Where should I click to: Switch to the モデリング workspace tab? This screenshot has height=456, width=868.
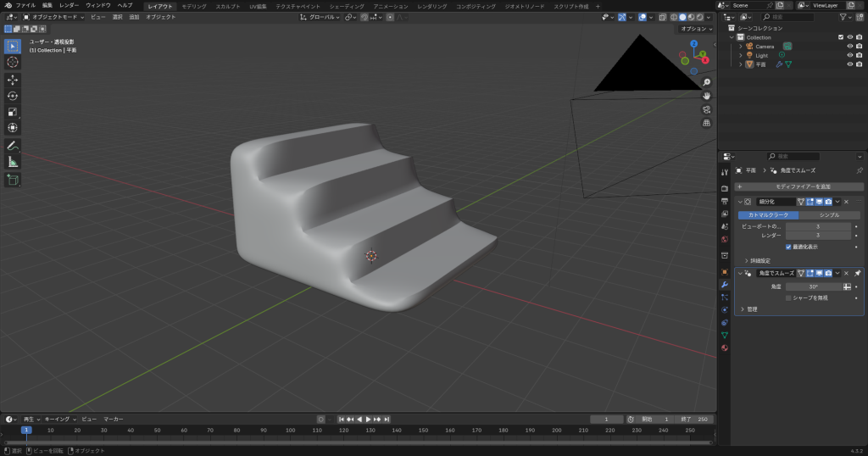point(193,6)
